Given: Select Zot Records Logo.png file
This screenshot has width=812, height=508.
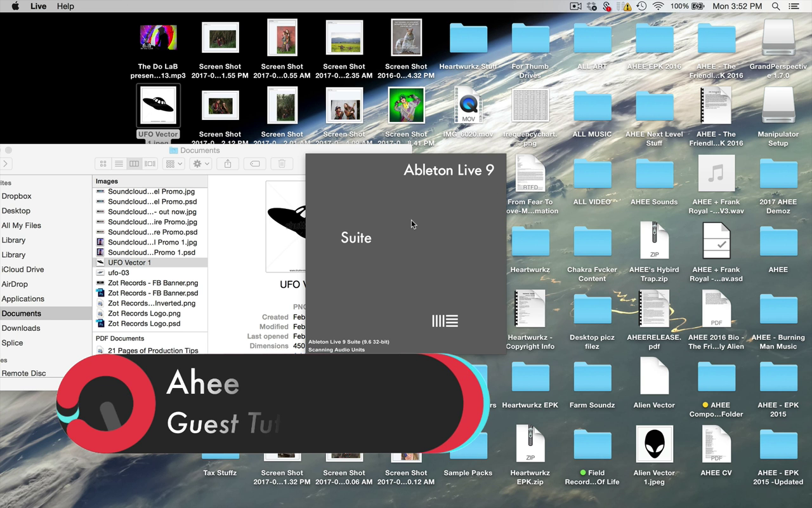Looking at the screenshot, I should (x=144, y=313).
